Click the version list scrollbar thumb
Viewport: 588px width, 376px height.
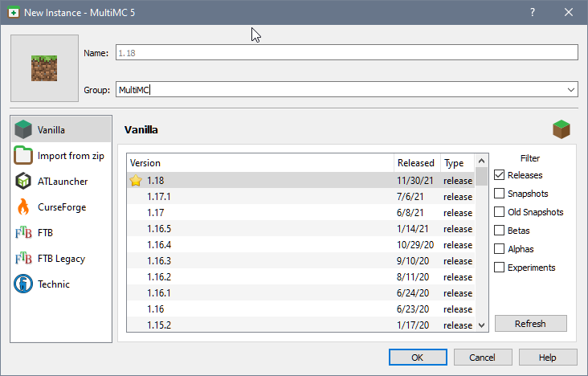(x=482, y=177)
